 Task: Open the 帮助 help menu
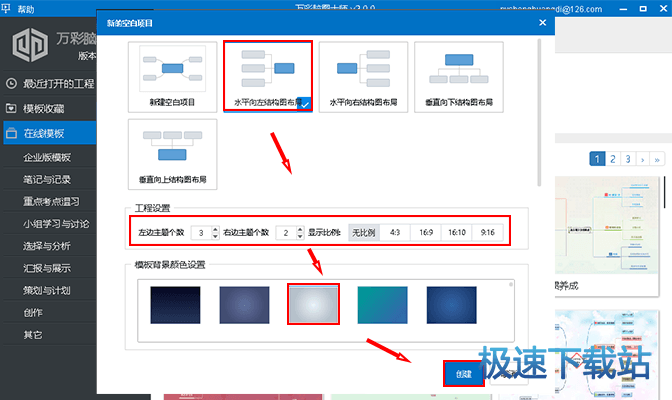[x=26, y=9]
